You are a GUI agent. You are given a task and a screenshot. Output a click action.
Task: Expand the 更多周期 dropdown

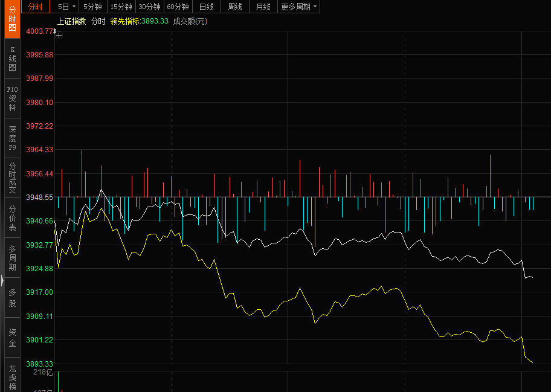click(x=298, y=7)
